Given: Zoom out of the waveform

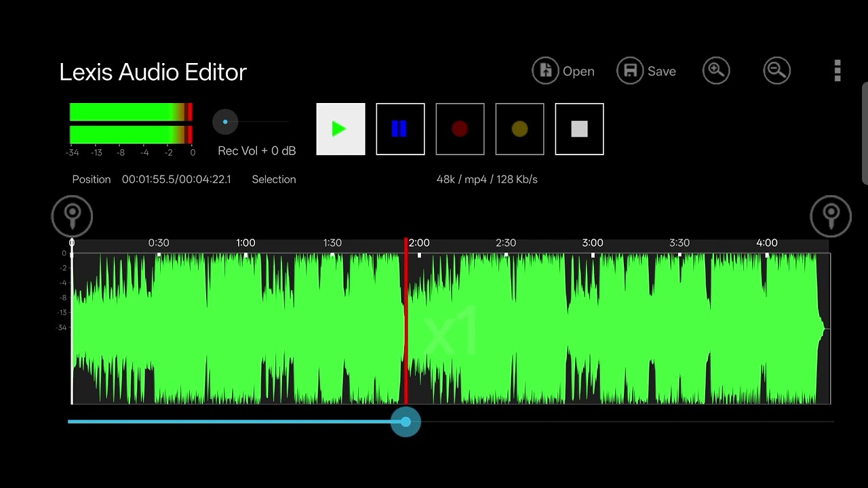Looking at the screenshot, I should [x=777, y=70].
